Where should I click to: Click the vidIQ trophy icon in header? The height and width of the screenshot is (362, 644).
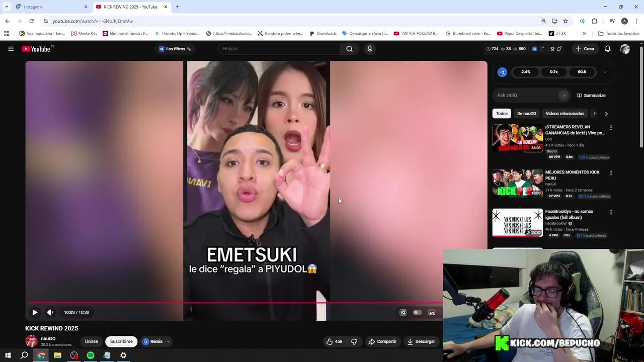tap(552, 49)
